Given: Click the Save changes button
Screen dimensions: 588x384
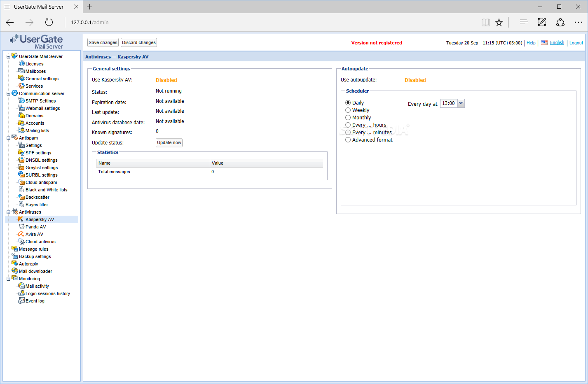Looking at the screenshot, I should pos(103,42).
